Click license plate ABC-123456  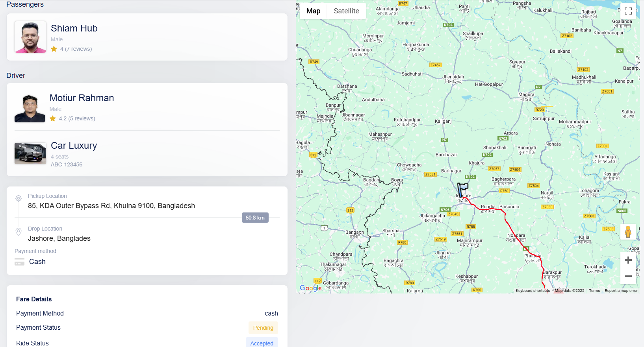pyautogui.click(x=67, y=164)
